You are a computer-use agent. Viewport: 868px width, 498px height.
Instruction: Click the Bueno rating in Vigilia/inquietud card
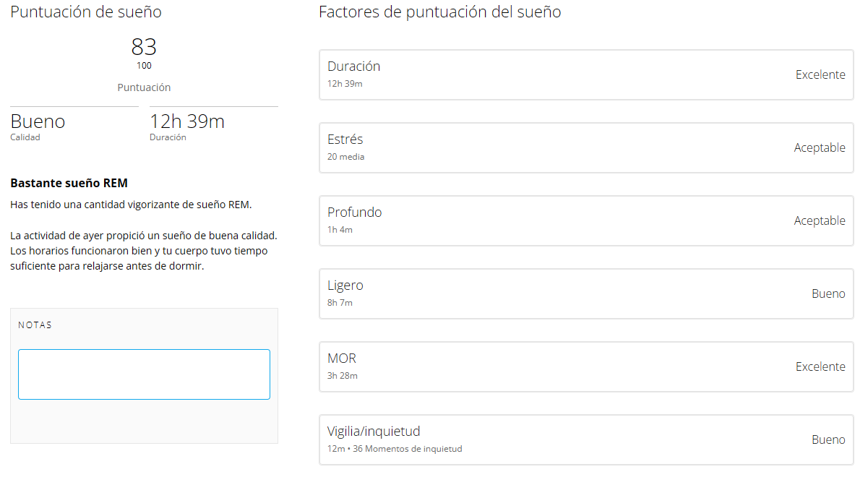tap(828, 439)
